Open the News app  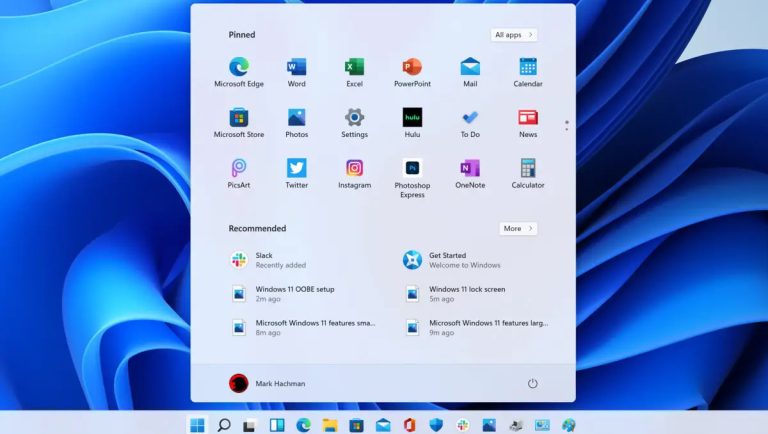pyautogui.click(x=528, y=122)
